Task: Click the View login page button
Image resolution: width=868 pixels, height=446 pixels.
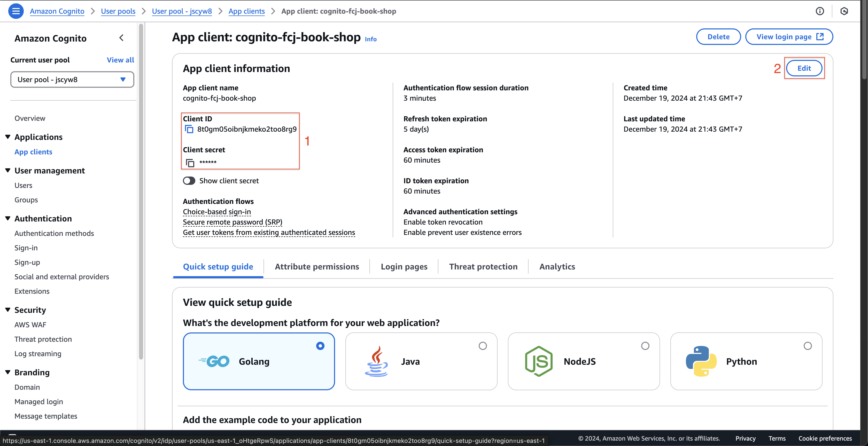Action: pyautogui.click(x=789, y=37)
